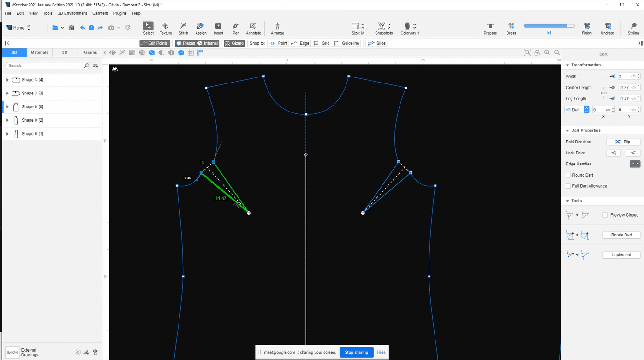
Task: Collapse the Transformation section
Action: pos(567,65)
